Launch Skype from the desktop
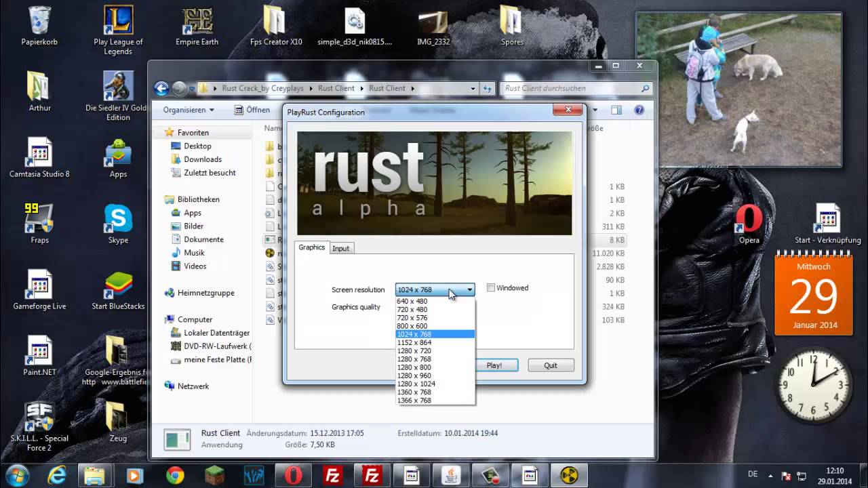Image resolution: width=868 pixels, height=488 pixels. click(118, 224)
